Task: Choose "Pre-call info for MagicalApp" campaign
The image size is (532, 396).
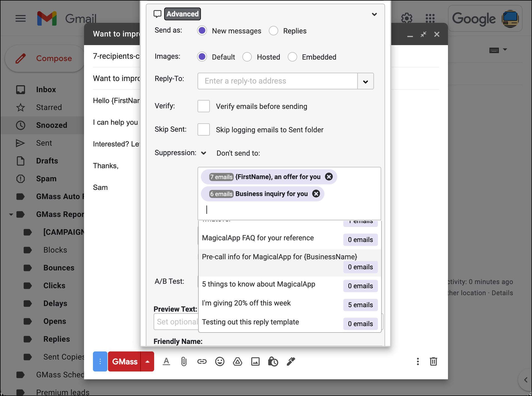Action: (x=290, y=263)
